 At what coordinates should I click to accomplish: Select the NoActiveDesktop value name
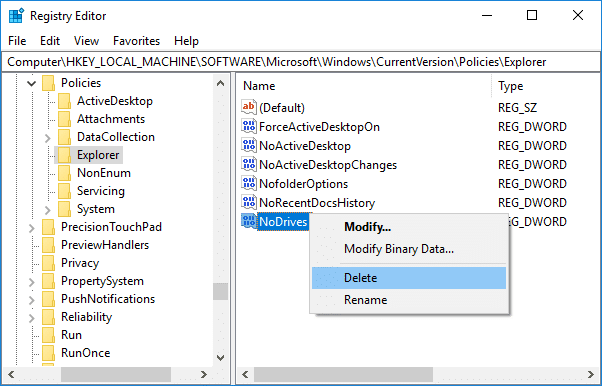[x=305, y=146]
